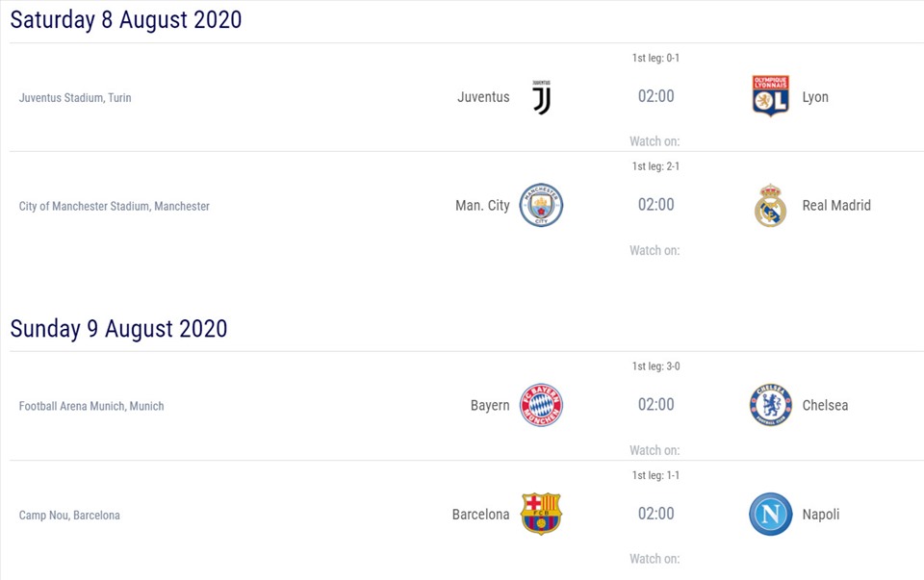This screenshot has height=580, width=924.
Task: Click the Olympique Lyonnais crest
Action: pyautogui.click(x=770, y=96)
